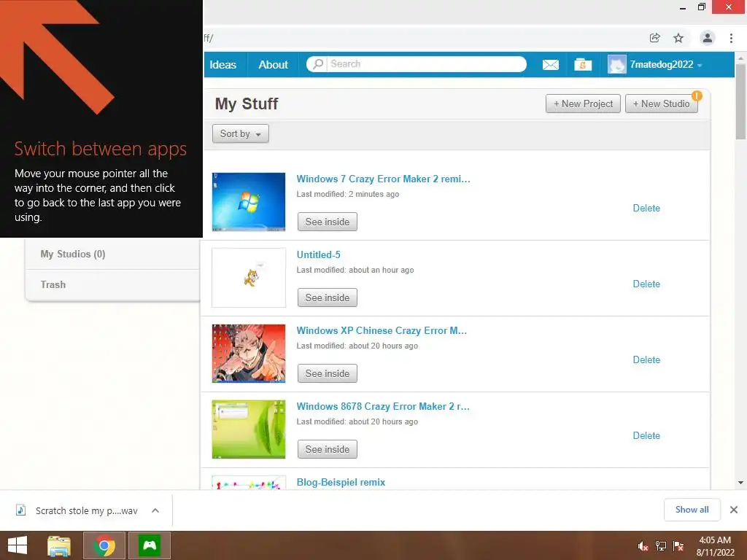This screenshot has width=747, height=560.
Task: Click the network tray icon
Action: coord(661,546)
